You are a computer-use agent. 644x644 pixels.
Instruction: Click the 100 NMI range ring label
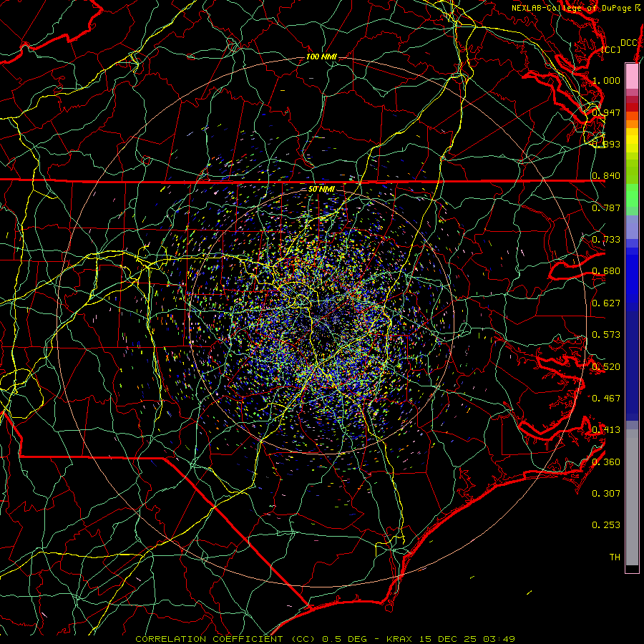click(321, 57)
